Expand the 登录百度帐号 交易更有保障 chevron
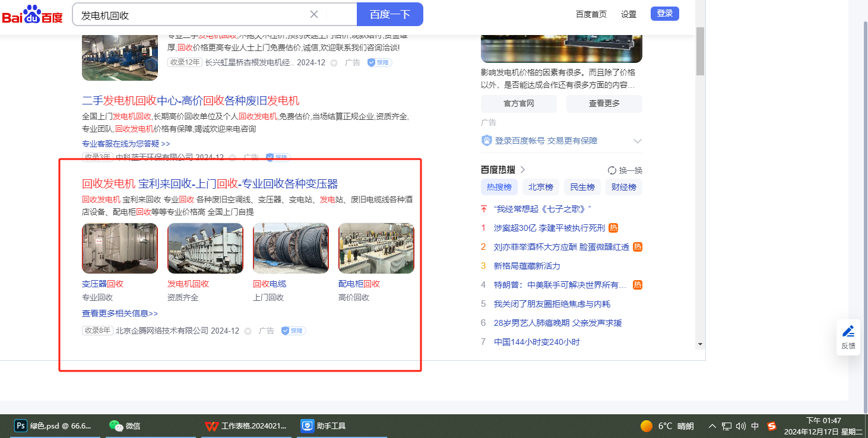 click(x=638, y=141)
